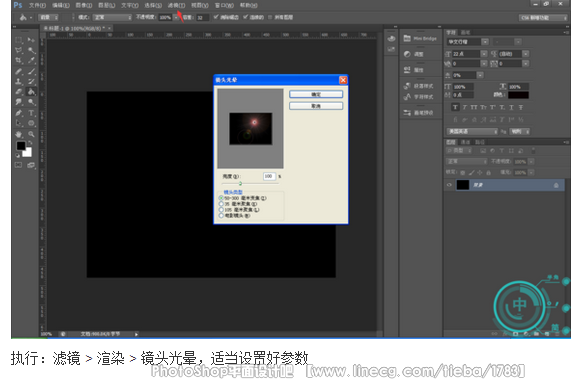Open the 字符样式 character styles panel
The height and width of the screenshot is (388, 575).
(x=418, y=97)
